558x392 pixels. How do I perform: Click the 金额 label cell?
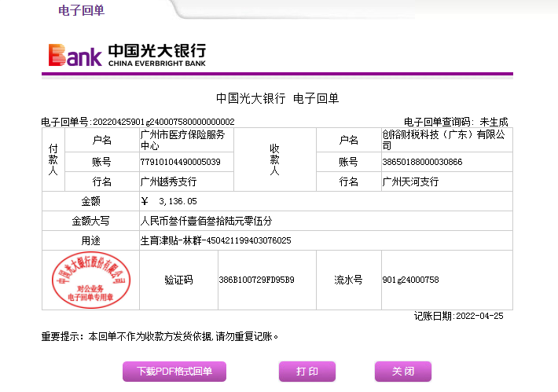coord(90,201)
